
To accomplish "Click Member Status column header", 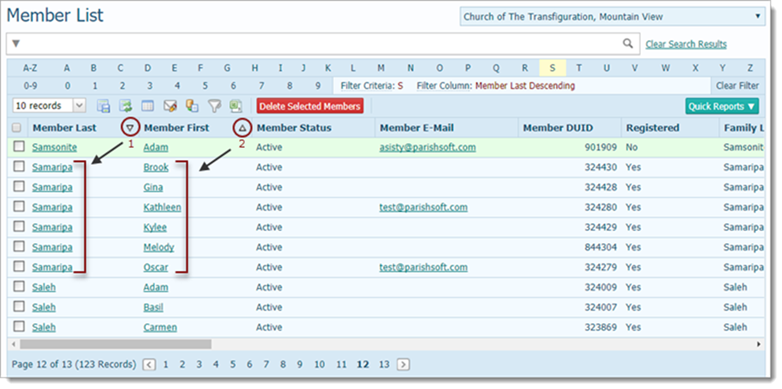I will click(x=294, y=128).
